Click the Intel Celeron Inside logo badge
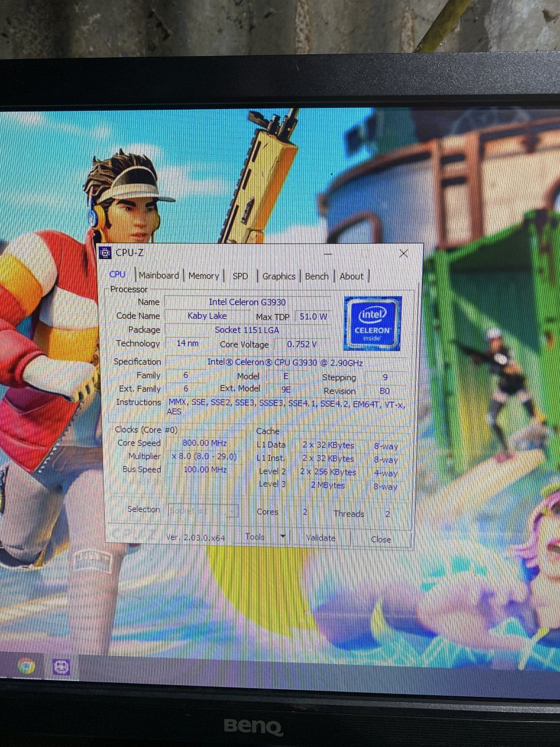This screenshot has width=560, height=747. tap(372, 323)
